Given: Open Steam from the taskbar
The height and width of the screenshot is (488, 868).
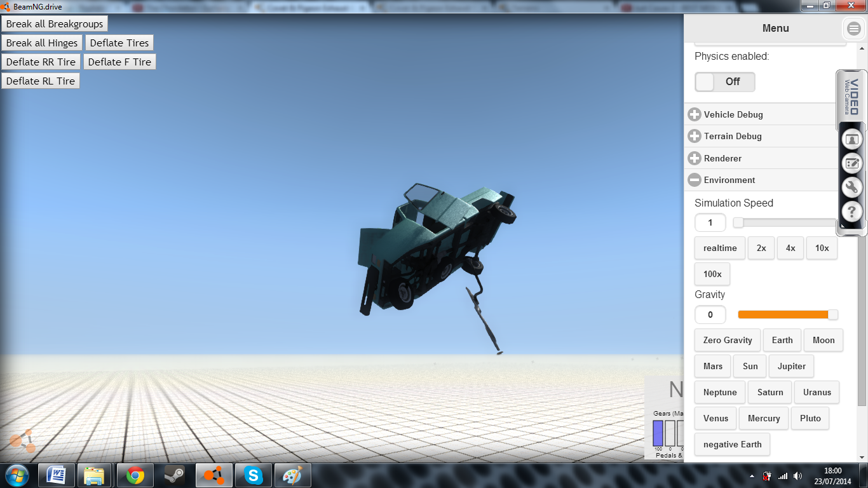Looking at the screenshot, I should tap(174, 475).
